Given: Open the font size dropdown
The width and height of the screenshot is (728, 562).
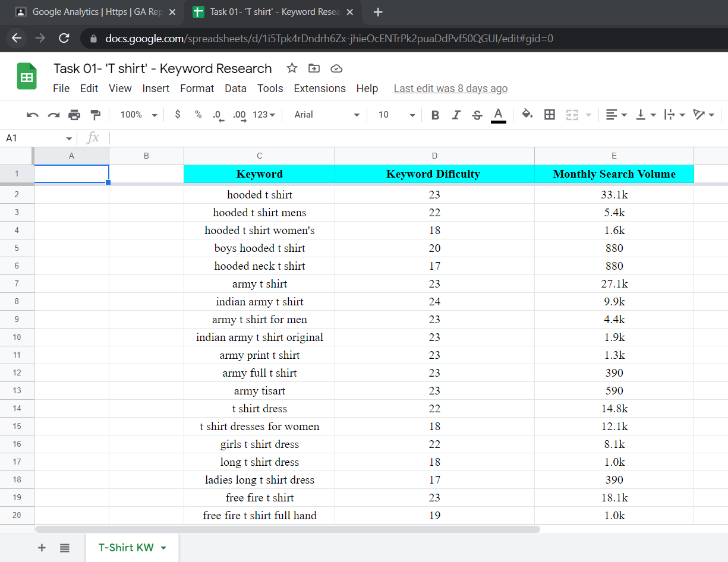Looking at the screenshot, I should click(x=396, y=115).
